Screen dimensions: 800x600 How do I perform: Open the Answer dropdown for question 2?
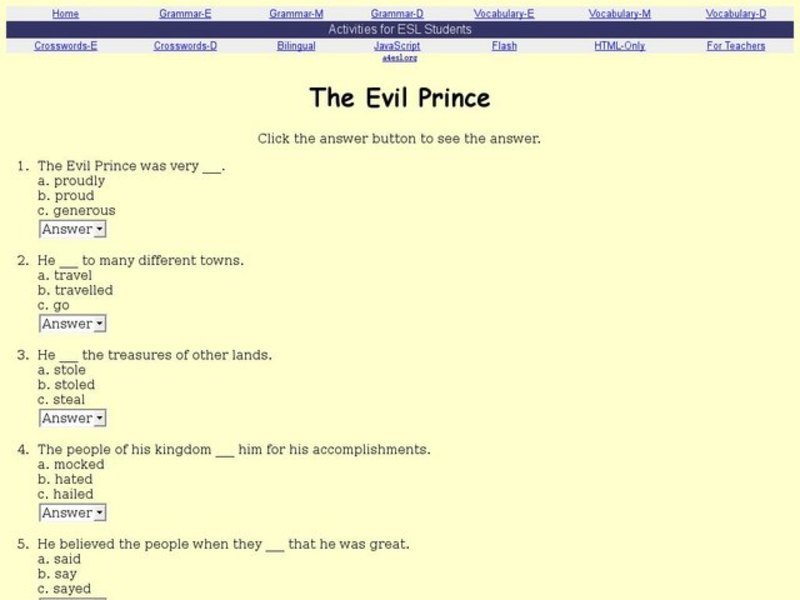point(70,323)
